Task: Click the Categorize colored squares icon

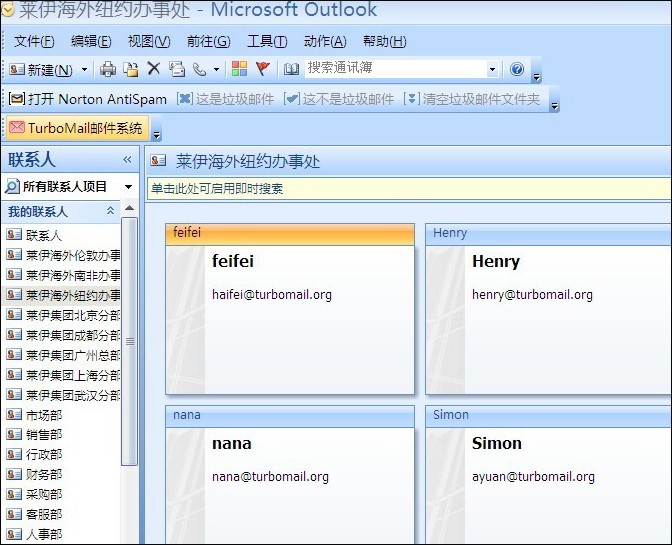Action: [239, 69]
